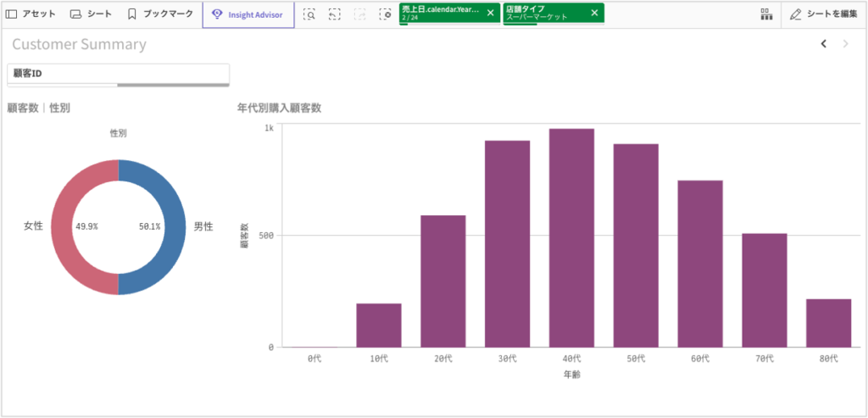Viewport: 868px width, 418px height.
Task: Click the smart search magnifier icon
Action: coord(310,14)
